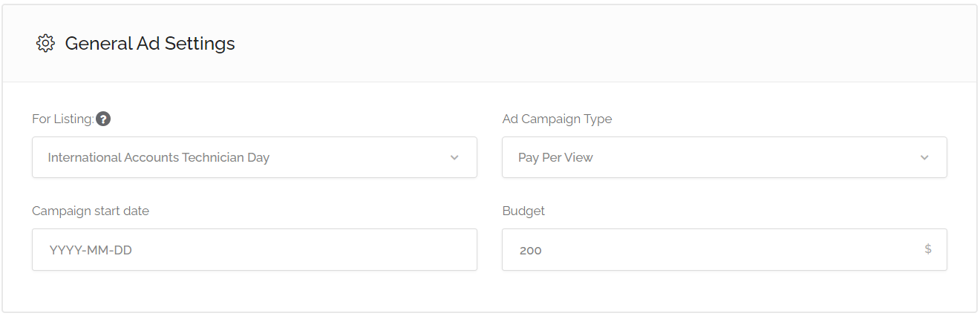Image resolution: width=980 pixels, height=316 pixels.
Task: Click the Budget label
Action: tap(523, 211)
